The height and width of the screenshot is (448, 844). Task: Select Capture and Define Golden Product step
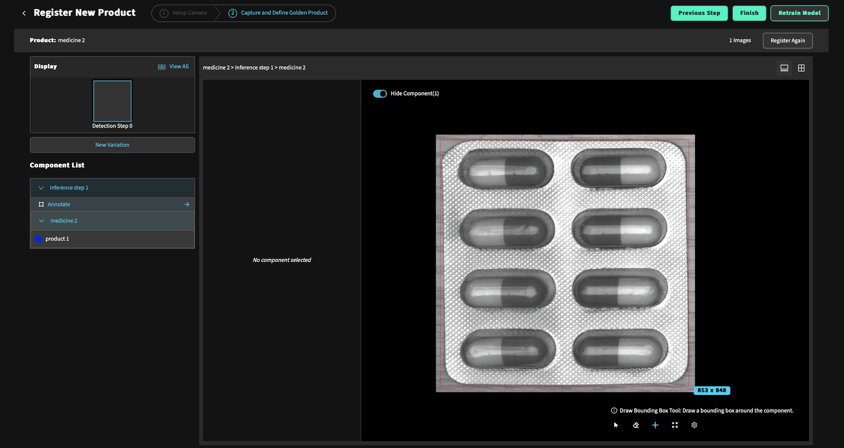(x=278, y=13)
